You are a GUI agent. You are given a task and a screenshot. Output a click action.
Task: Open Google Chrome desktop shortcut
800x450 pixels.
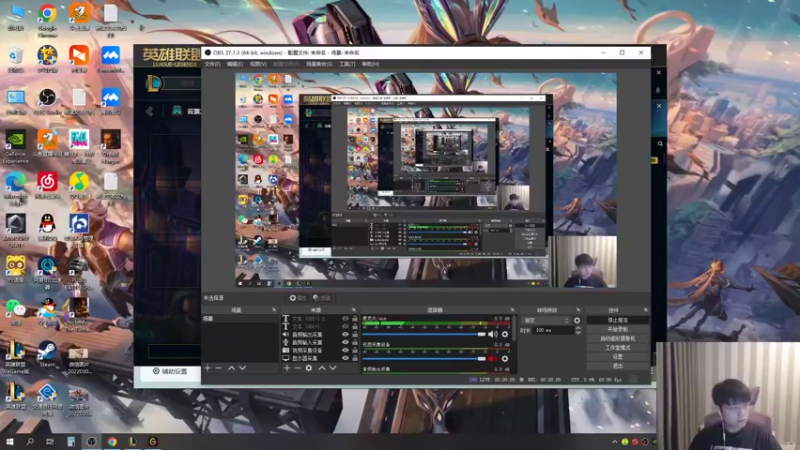47,21
